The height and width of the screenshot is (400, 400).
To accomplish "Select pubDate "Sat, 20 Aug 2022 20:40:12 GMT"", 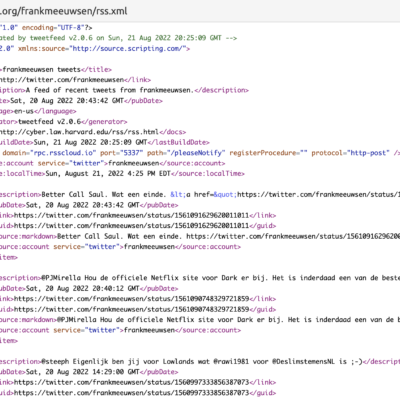I will point(82,288).
